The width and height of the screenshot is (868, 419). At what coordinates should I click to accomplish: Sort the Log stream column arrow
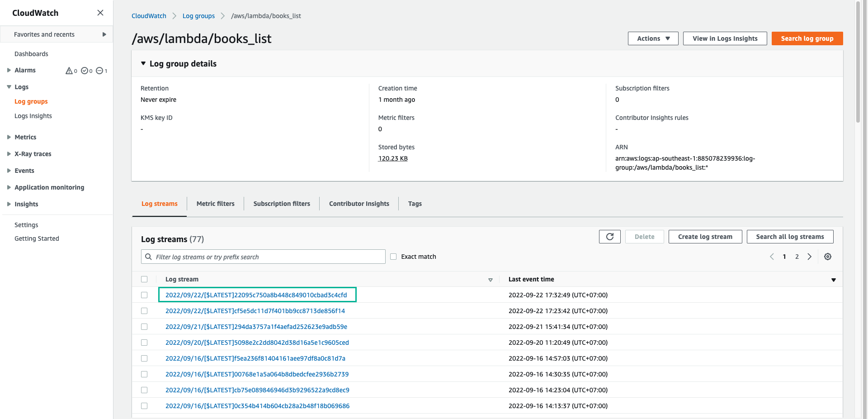coord(491,280)
